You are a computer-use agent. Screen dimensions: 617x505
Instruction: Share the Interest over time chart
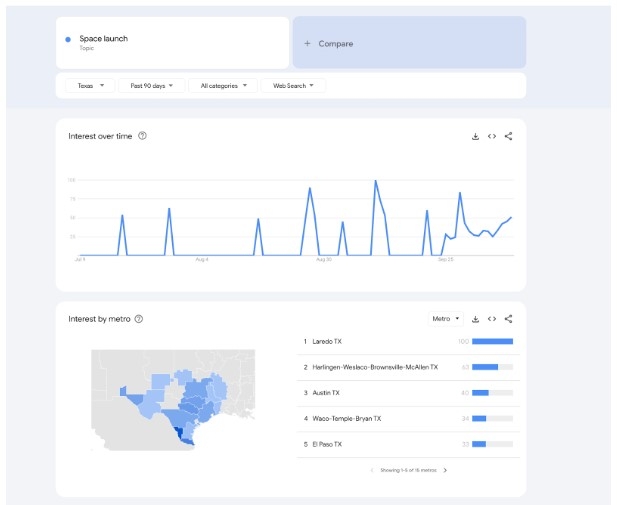click(x=509, y=136)
